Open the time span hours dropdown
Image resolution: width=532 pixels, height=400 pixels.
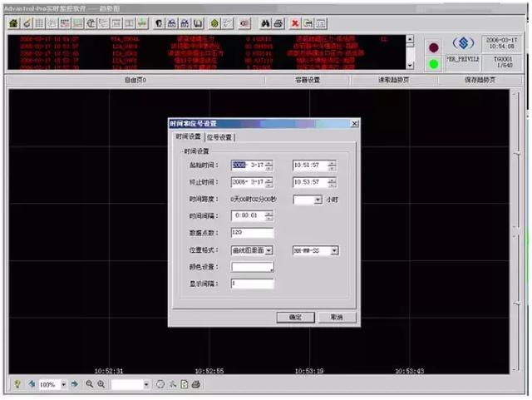318,200
